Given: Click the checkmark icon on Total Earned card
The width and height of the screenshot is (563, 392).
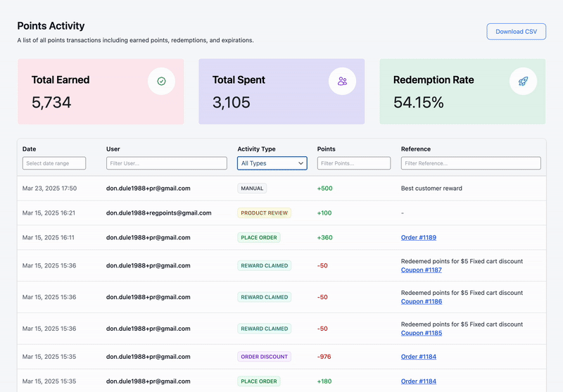Looking at the screenshot, I should point(161,82).
